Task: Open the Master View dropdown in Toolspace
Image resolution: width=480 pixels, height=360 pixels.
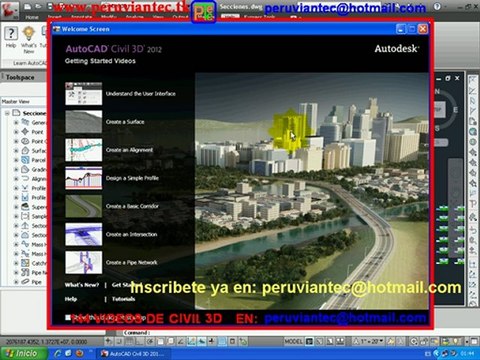Action: point(23,101)
